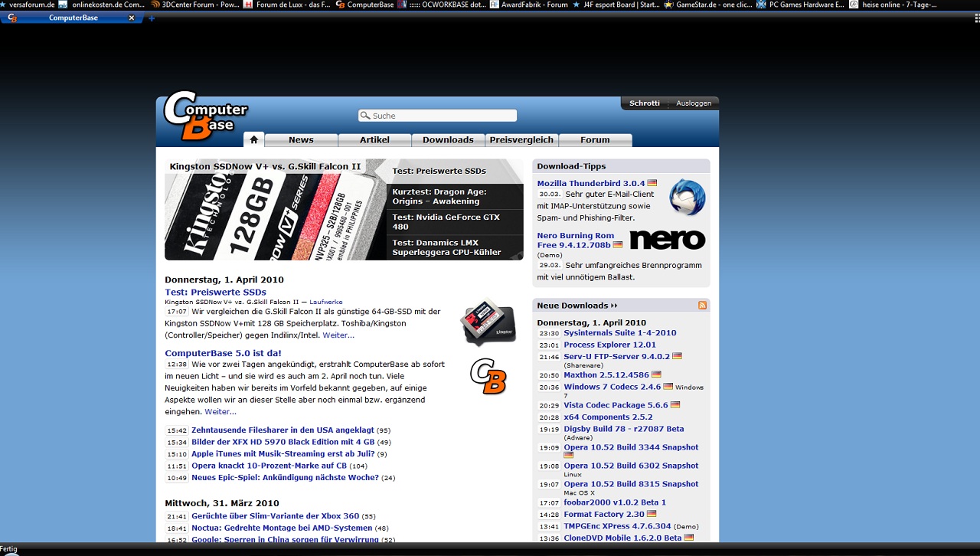Open the Schrotti user profile link
Viewport: 980px width, 556px height.
coord(645,103)
